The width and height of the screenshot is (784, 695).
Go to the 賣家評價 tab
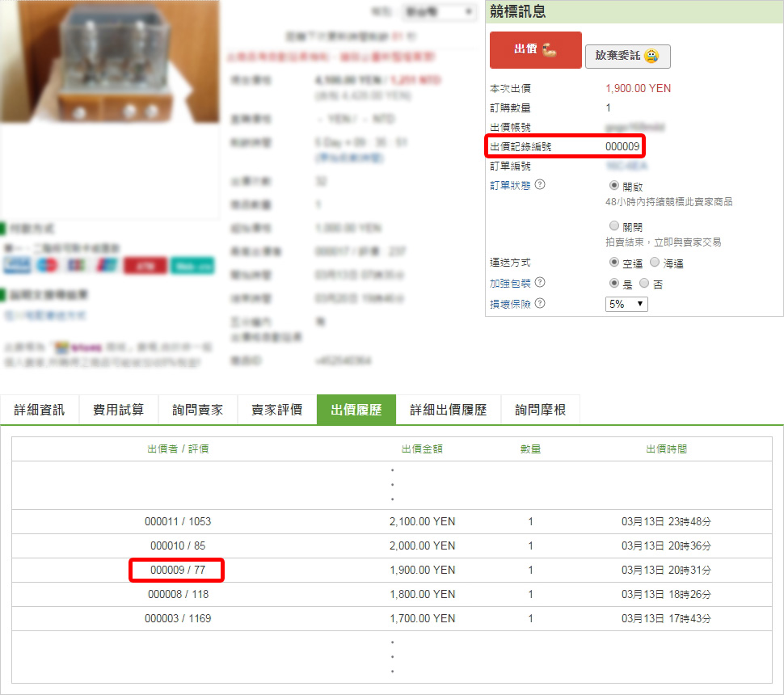pyautogui.click(x=276, y=410)
